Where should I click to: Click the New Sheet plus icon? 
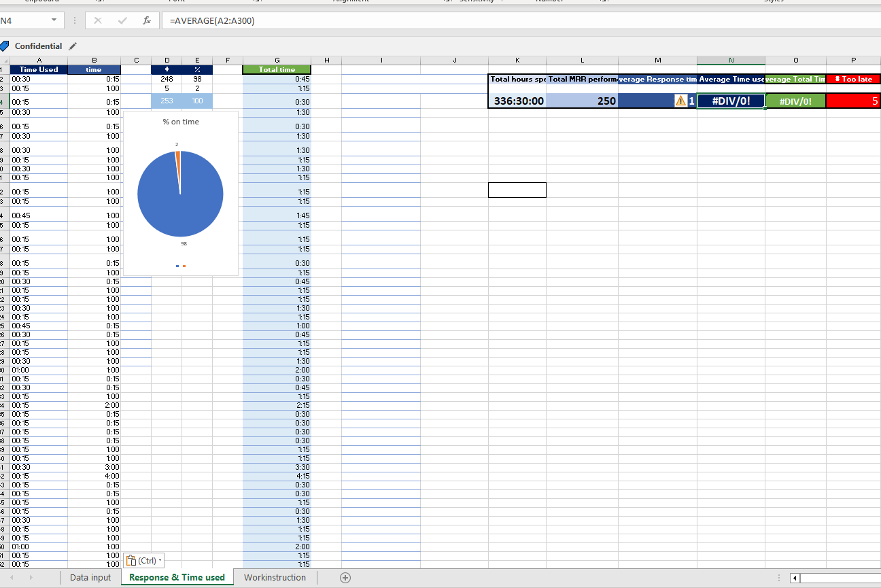point(345,577)
